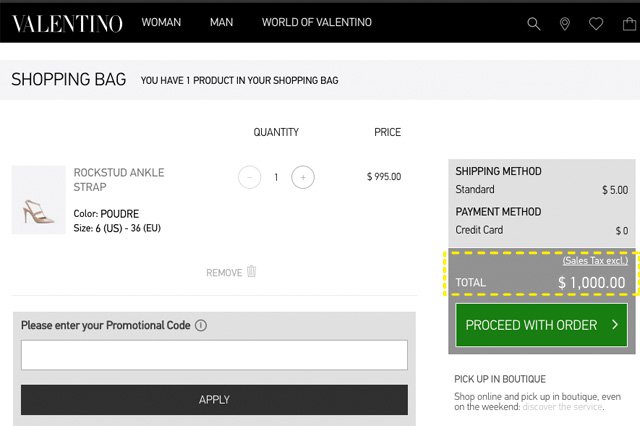This screenshot has height=426, width=640.
Task: Open the Man menu
Action: (221, 23)
